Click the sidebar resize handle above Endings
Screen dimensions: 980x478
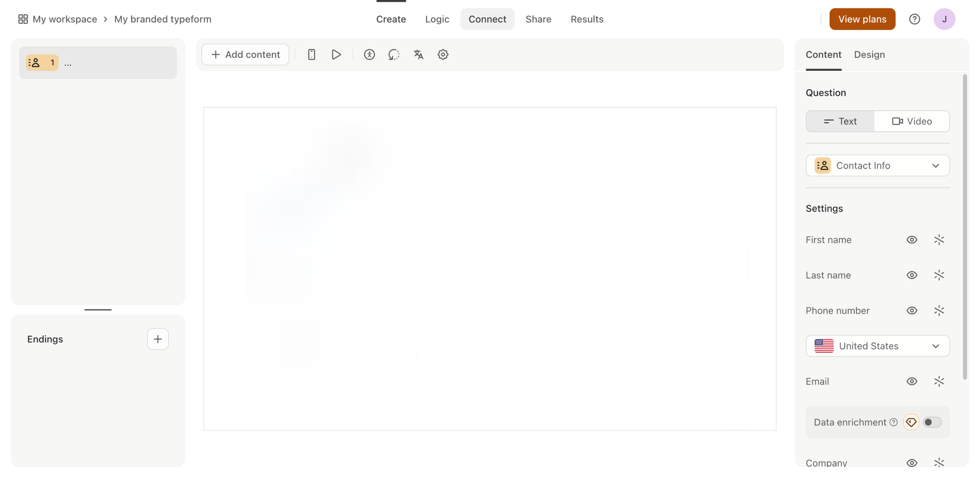click(x=98, y=309)
